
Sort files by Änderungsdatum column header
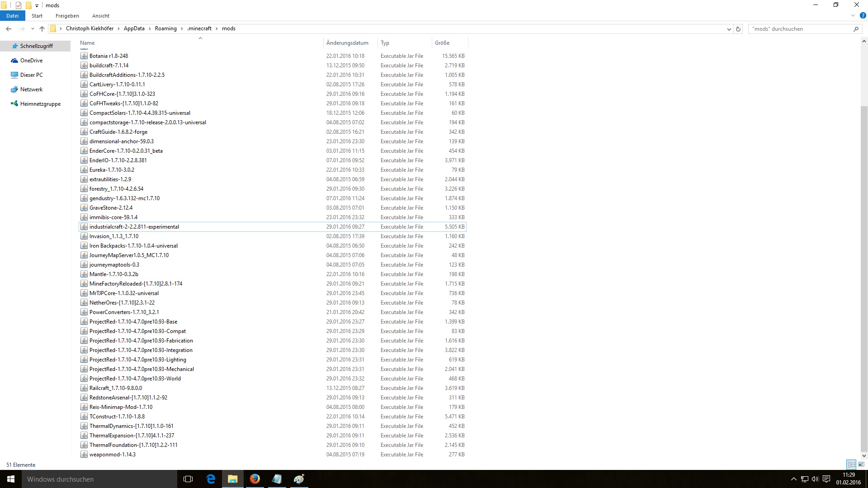[347, 43]
